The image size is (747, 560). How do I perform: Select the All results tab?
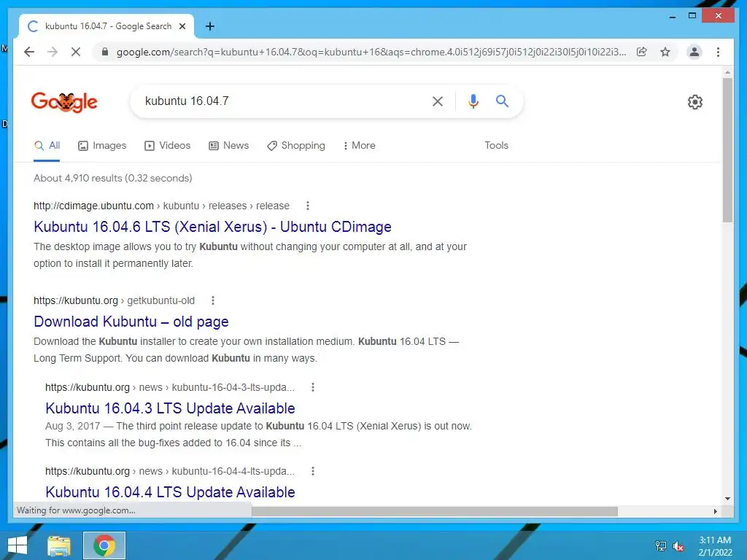pos(47,145)
